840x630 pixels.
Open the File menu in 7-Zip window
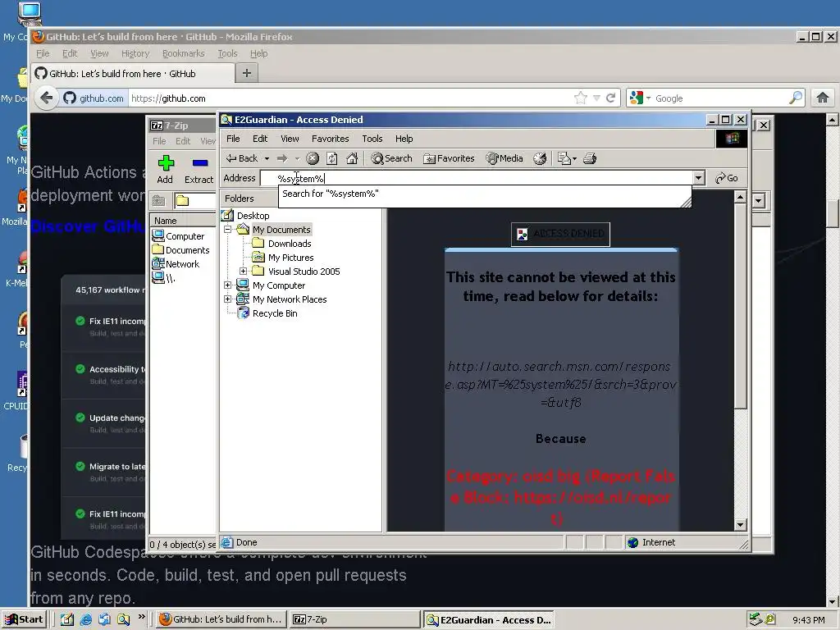[x=159, y=141]
